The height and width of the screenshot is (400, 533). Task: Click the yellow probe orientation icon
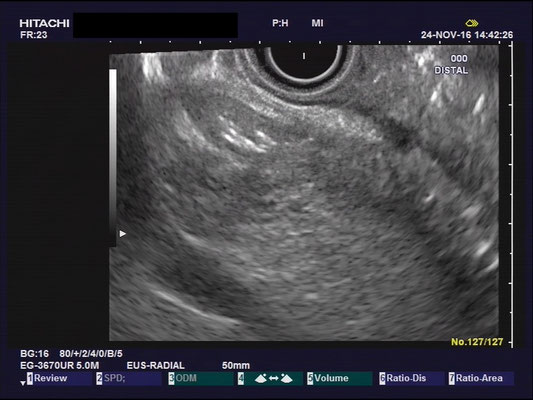point(472,23)
